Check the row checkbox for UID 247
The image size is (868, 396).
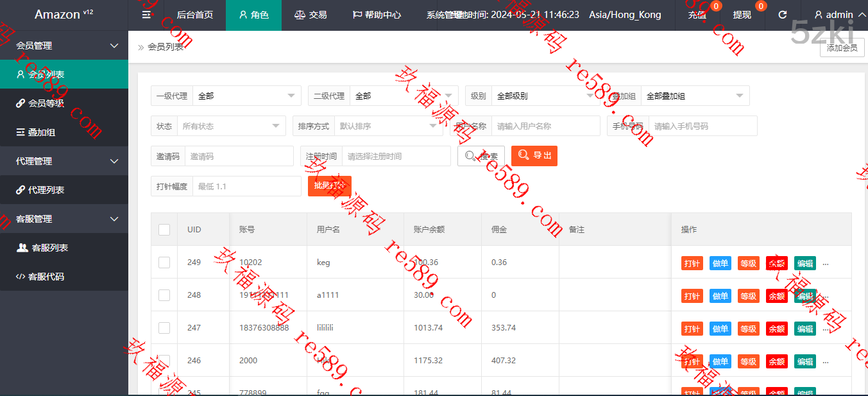(x=164, y=328)
